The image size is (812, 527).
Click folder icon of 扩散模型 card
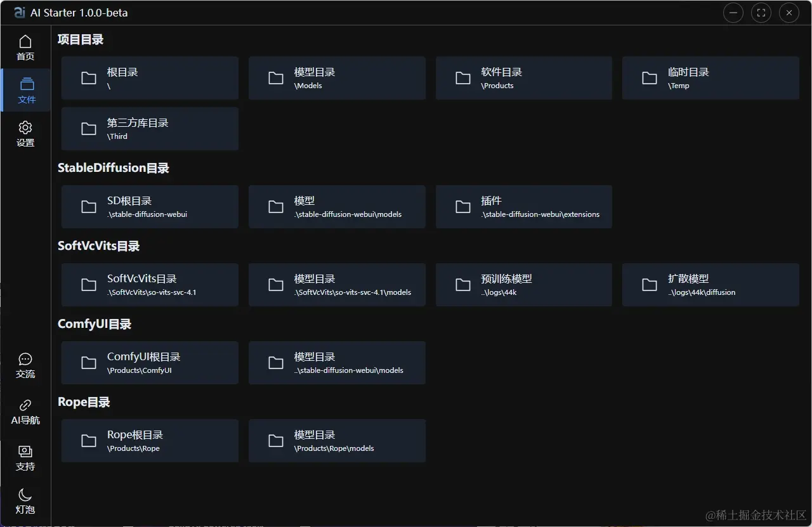coord(650,285)
